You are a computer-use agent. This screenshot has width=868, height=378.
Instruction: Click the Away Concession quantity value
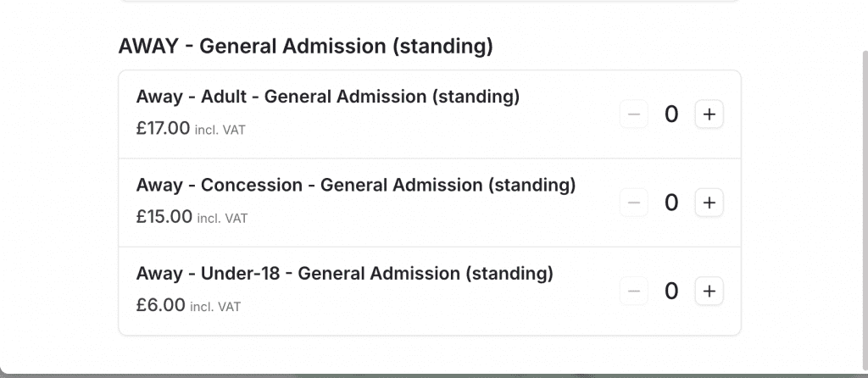pyautogui.click(x=671, y=203)
